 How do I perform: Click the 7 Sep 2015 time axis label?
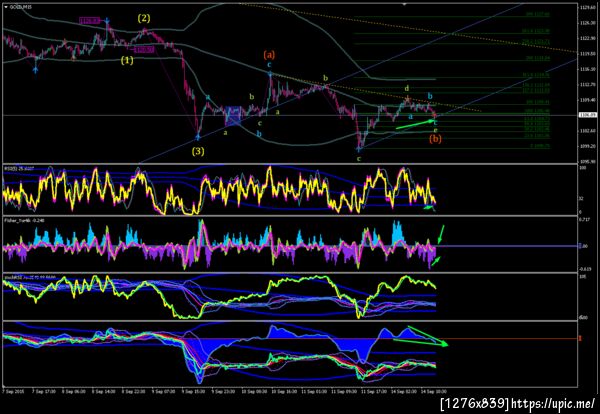coord(11,391)
